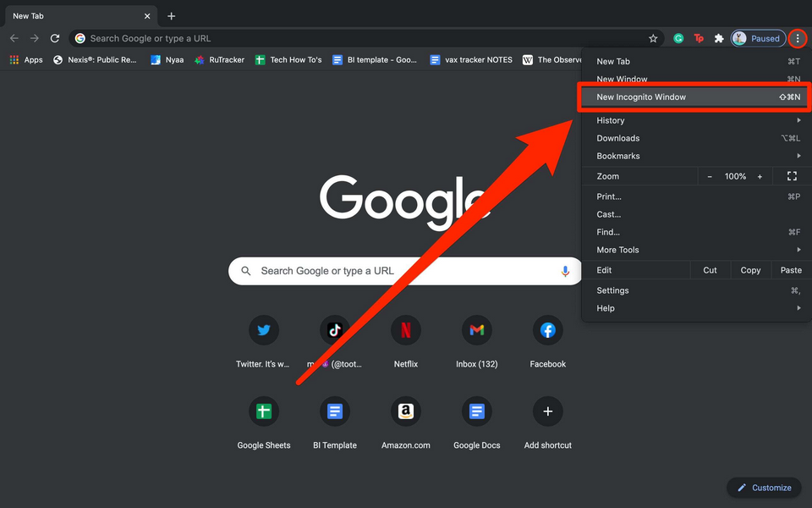Click the reload page icon

55,38
